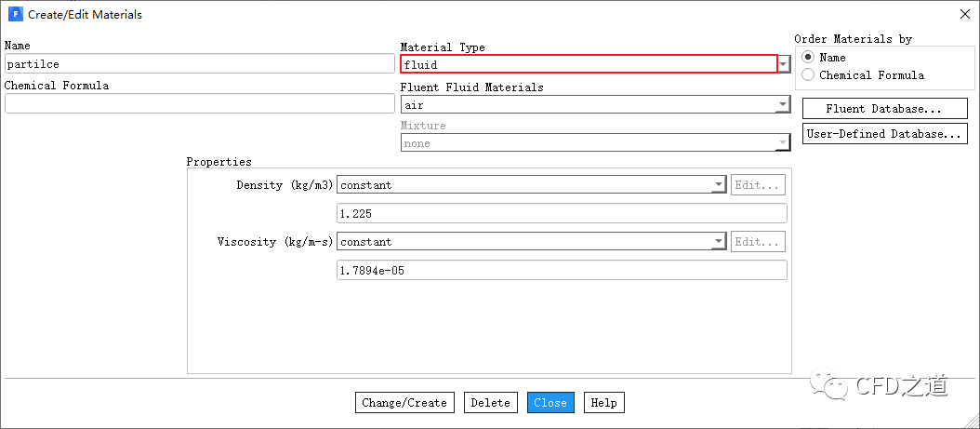Open the Density method dropdown
Image resolution: width=980 pixels, height=429 pixels.
[x=718, y=185]
